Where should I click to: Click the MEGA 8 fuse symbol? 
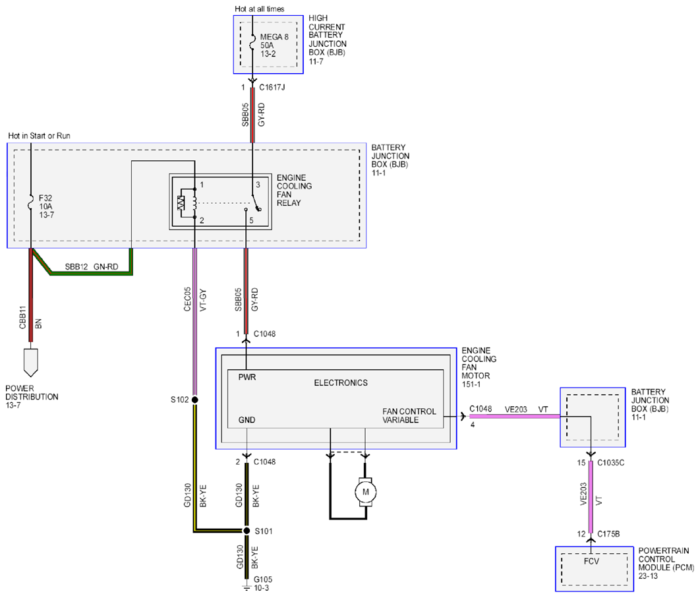pyautogui.click(x=252, y=42)
